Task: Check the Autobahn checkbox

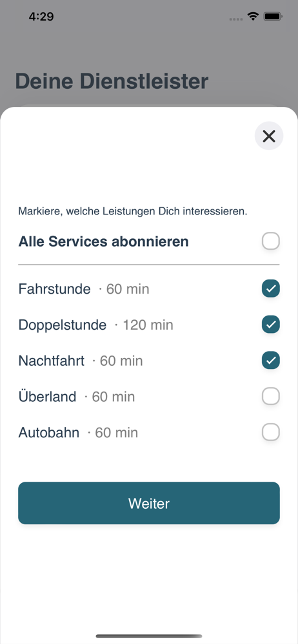Action: 271,432
